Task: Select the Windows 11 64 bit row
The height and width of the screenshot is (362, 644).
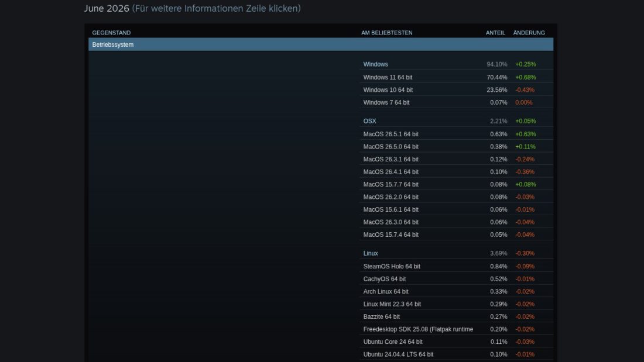Action: (x=456, y=77)
